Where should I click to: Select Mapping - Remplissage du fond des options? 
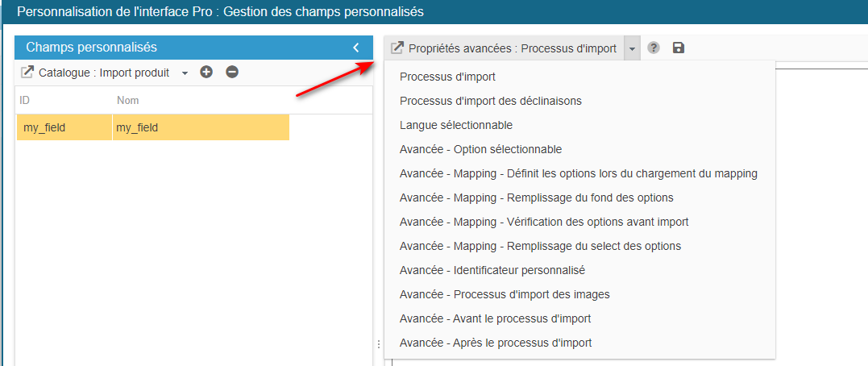[536, 198]
